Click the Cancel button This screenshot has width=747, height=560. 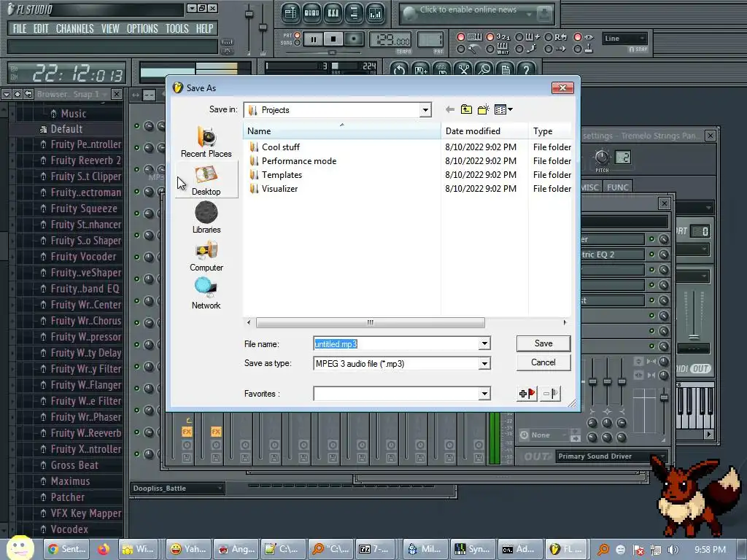[543, 362]
